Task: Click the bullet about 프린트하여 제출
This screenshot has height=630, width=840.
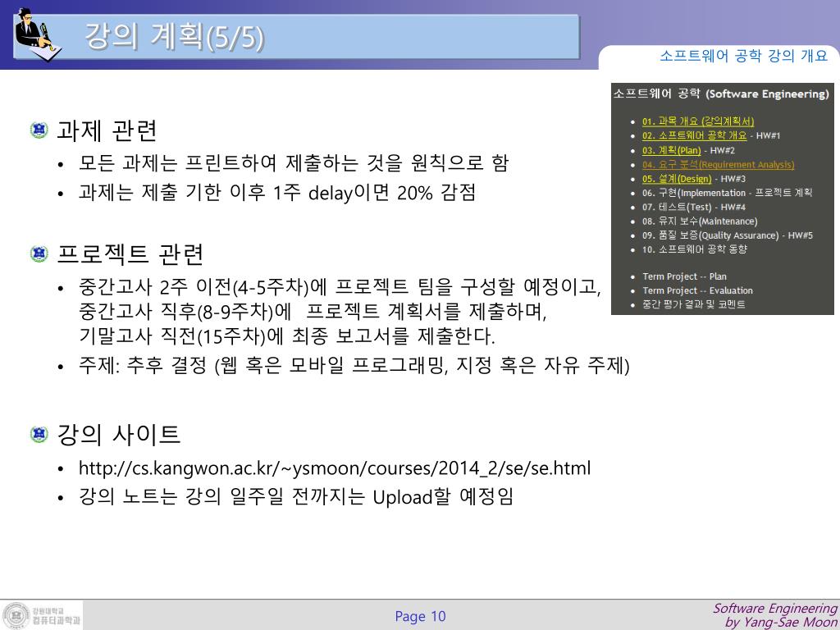Action: (293, 163)
